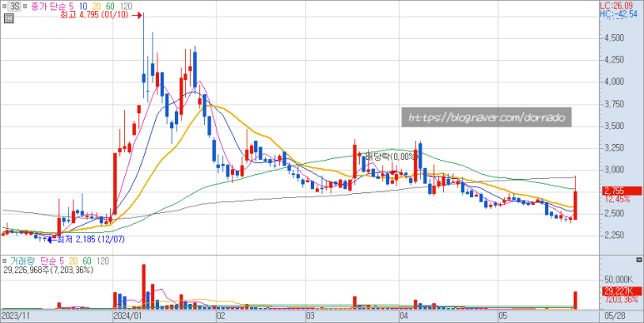
Task: Select the orange 20 in price legend
Action: (x=96, y=6)
